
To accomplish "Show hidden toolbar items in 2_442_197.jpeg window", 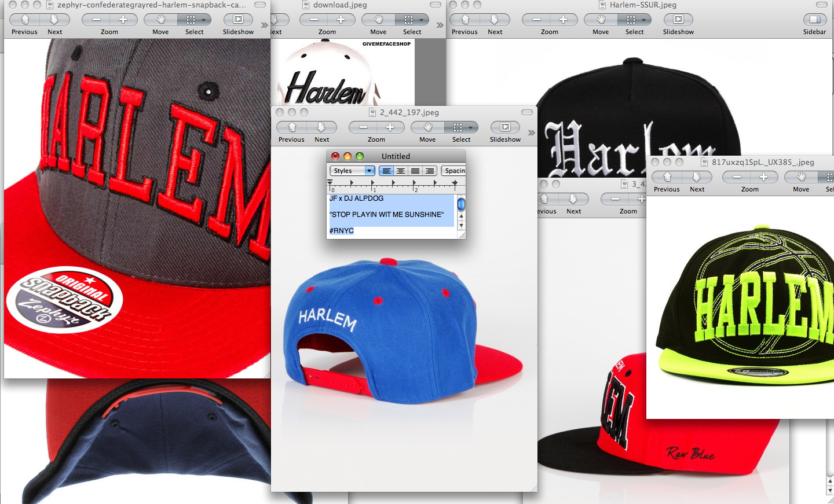I will tap(531, 133).
